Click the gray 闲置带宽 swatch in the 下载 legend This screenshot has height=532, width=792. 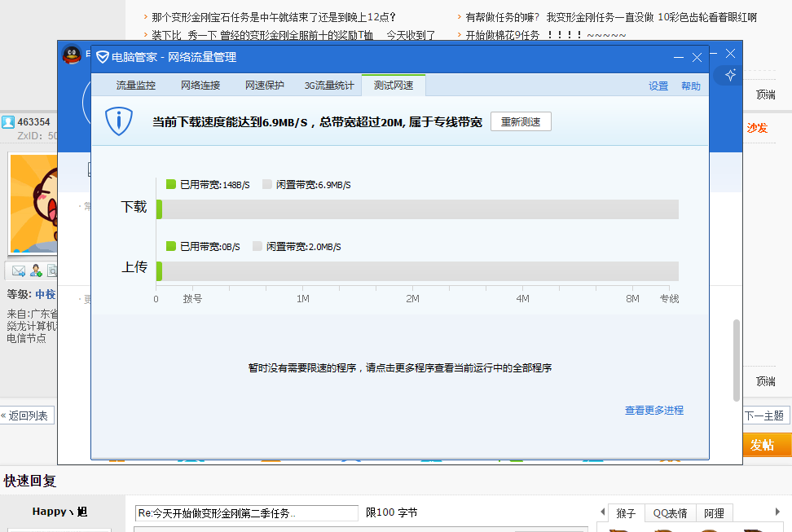pos(267,184)
